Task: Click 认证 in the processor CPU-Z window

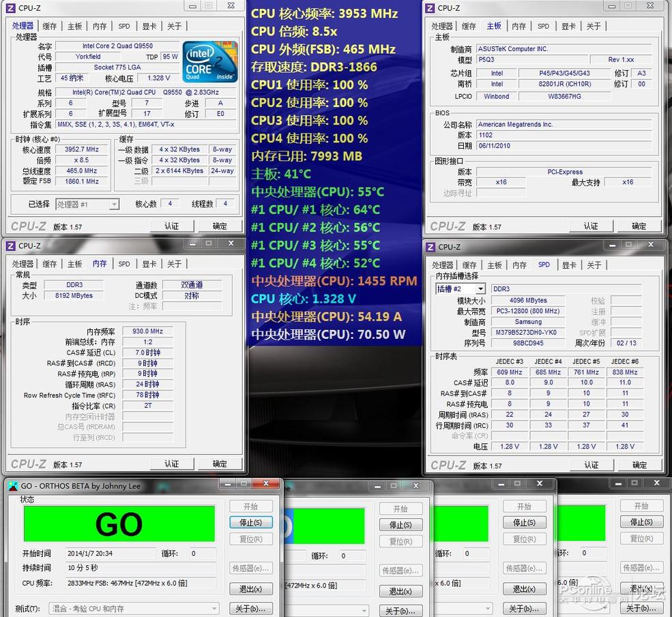Action: (172, 226)
